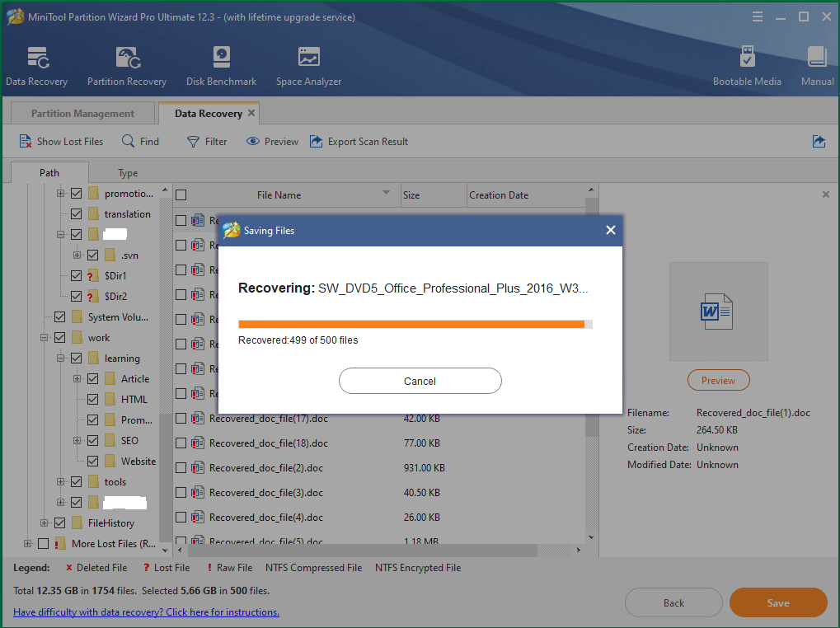This screenshot has height=628, width=840.
Task: Open the Disk Benchmark tool
Action: tap(221, 58)
